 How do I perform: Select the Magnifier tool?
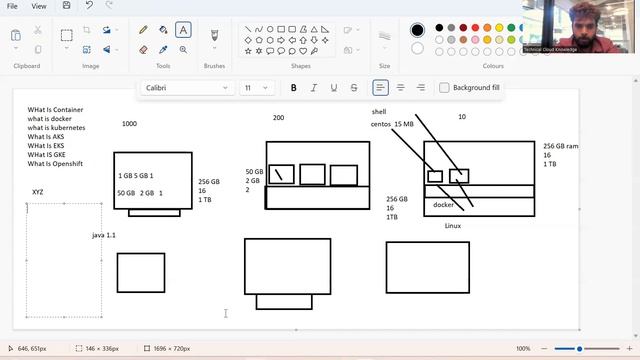pyautogui.click(x=183, y=49)
